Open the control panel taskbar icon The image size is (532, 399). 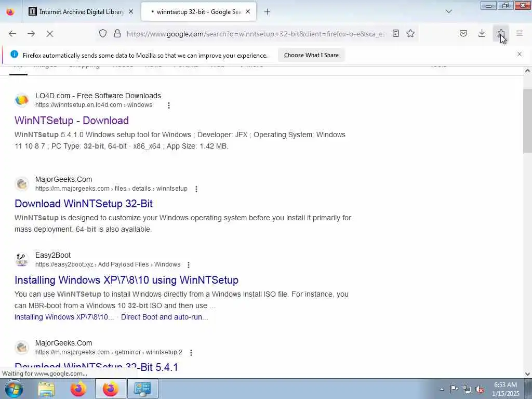pos(142,389)
